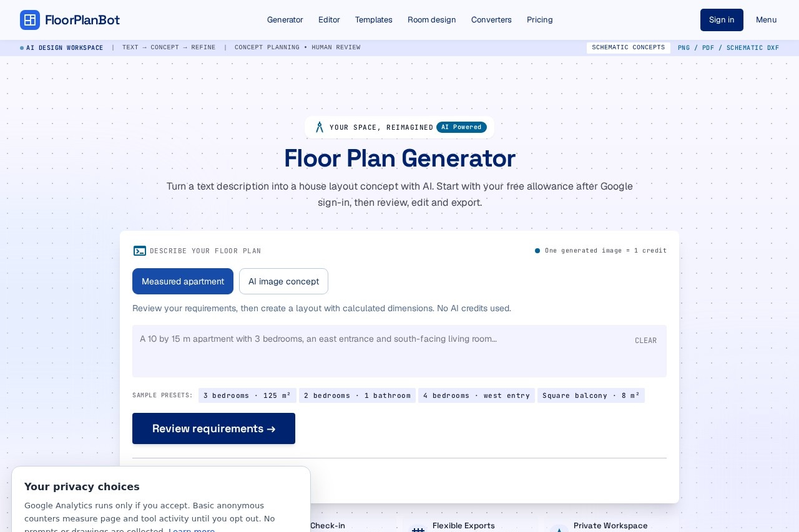The width and height of the screenshot is (799, 532).
Task: Open the Editor nav item
Action: pos(329,20)
